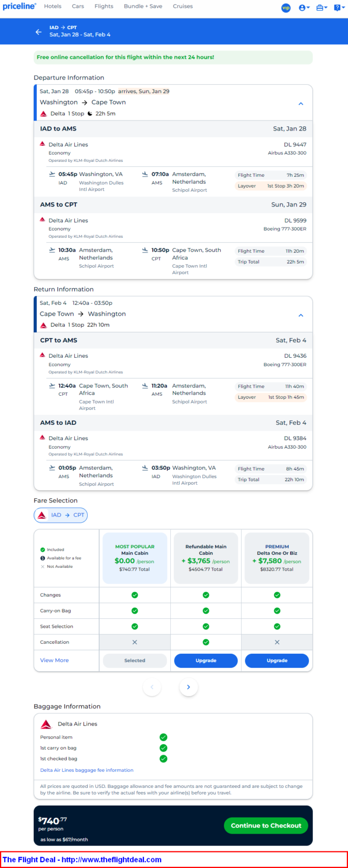Screen dimensions: 348x868
Task: Open the Cruises tab
Action: [x=183, y=6]
